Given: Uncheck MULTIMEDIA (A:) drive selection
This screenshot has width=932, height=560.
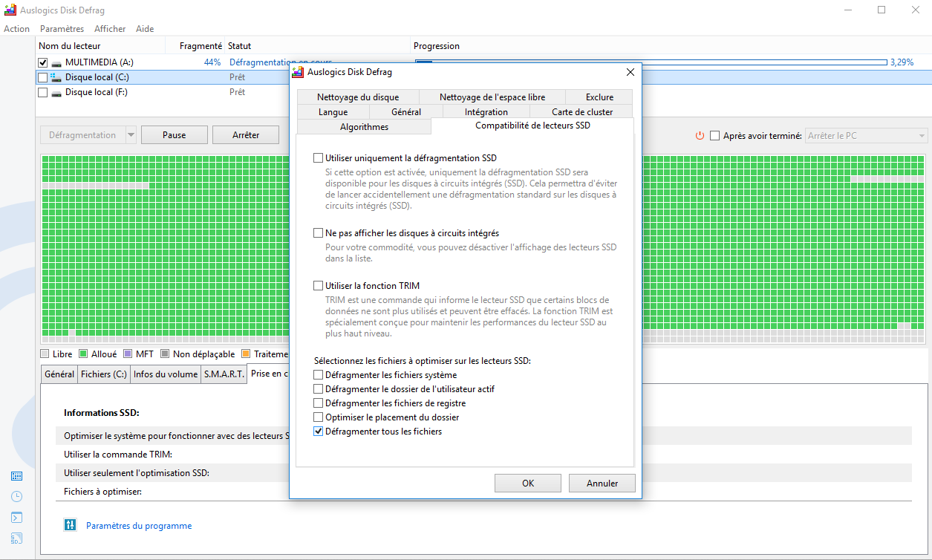Looking at the screenshot, I should [42, 62].
